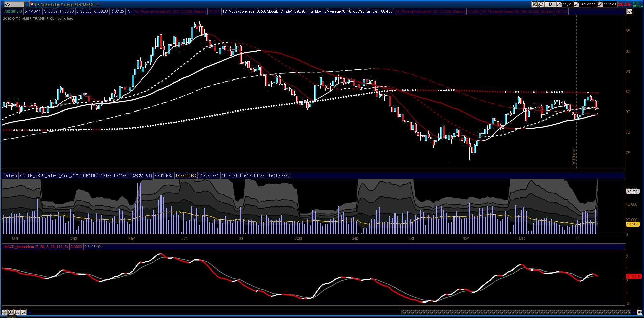Expand the /DX symbol dropdown arrow
The image size is (644, 318).
(x=27, y=4)
